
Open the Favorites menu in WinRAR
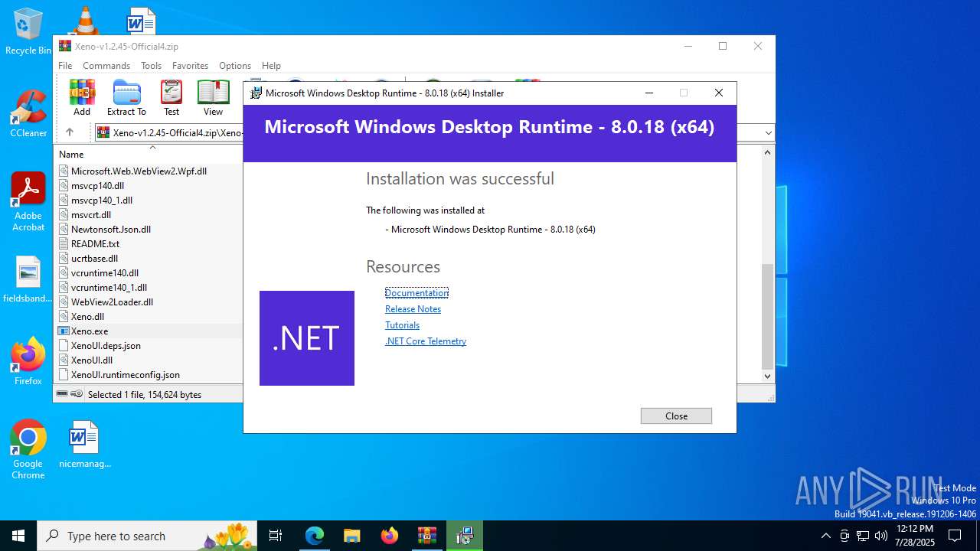pos(190,66)
